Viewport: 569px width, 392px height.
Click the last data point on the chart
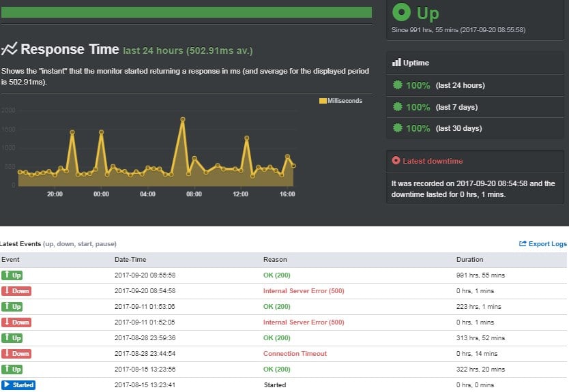point(293,166)
